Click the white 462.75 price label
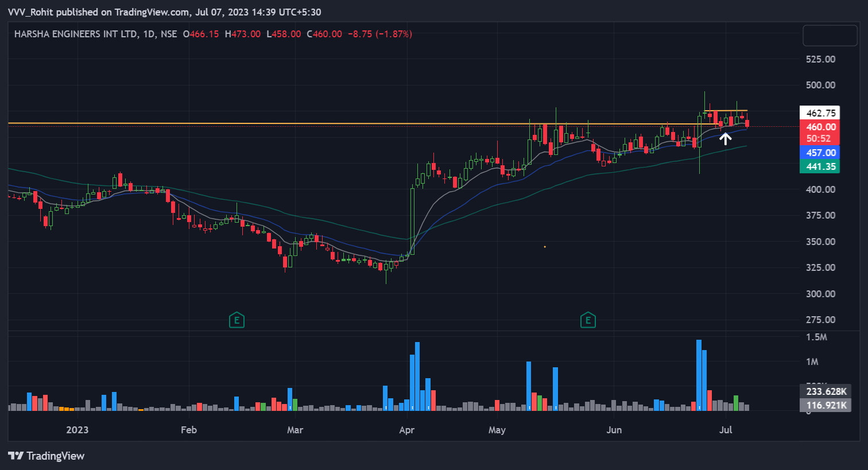868x470 pixels. point(820,112)
